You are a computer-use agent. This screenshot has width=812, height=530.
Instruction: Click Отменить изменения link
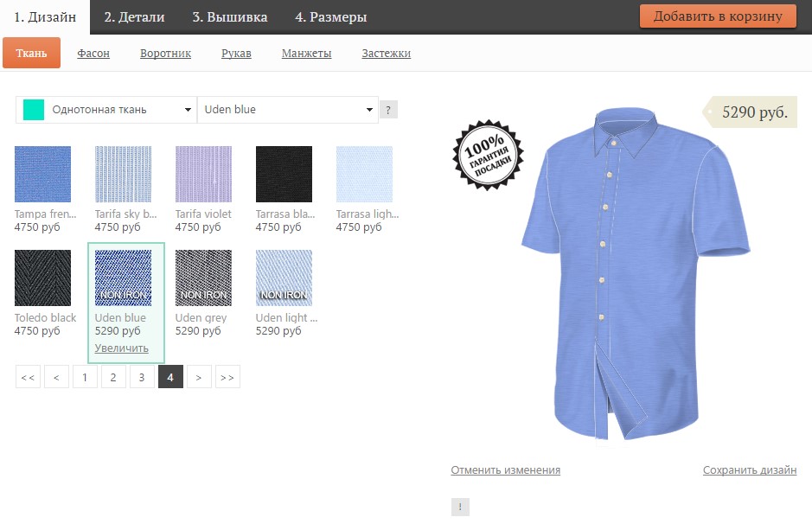(x=505, y=470)
